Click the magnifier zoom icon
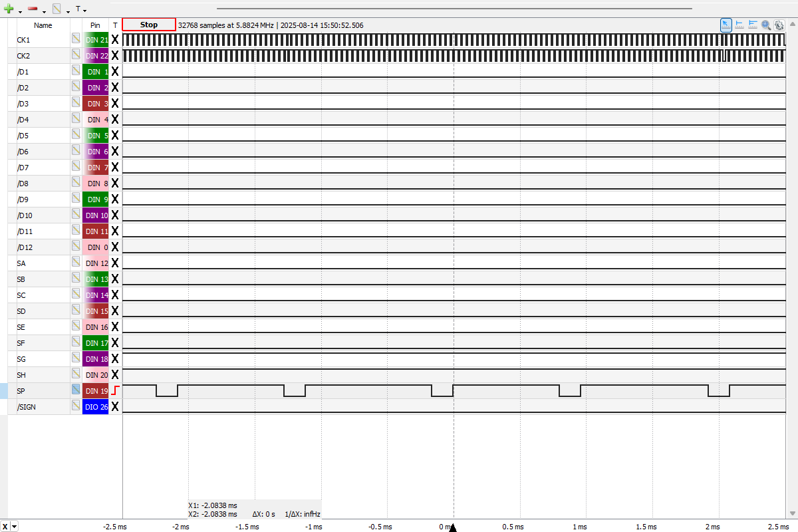The image size is (798, 532). point(766,25)
